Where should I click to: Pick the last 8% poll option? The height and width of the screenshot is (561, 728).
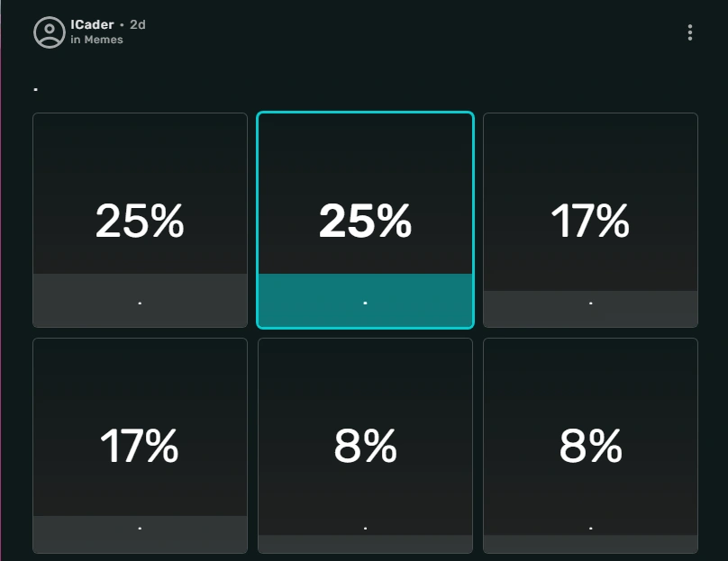click(590, 446)
